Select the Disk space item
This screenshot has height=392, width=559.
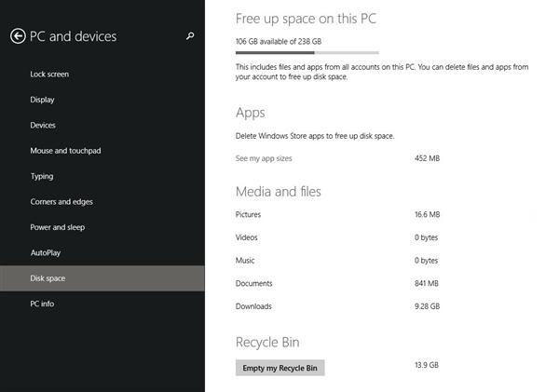[48, 278]
